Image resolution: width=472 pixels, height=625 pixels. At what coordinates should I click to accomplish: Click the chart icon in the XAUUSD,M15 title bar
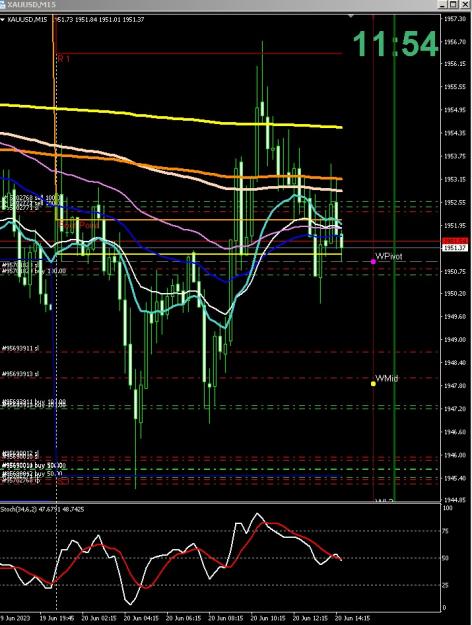[x=2, y=4]
